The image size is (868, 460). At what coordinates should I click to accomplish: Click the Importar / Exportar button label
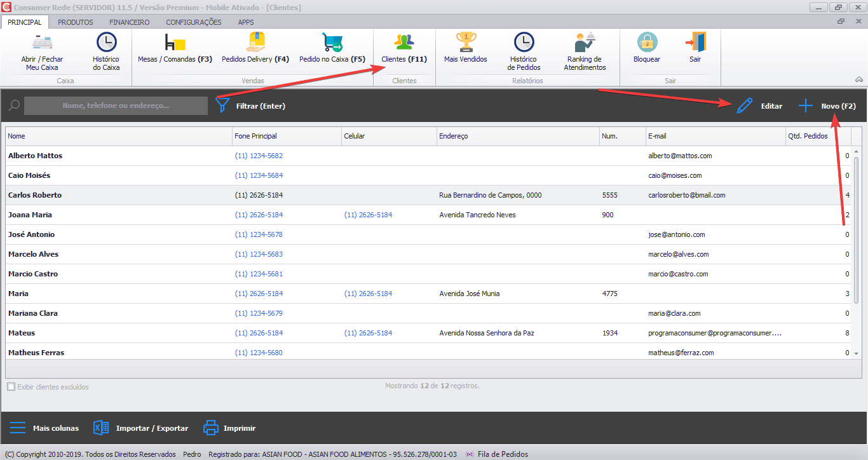[x=152, y=428]
